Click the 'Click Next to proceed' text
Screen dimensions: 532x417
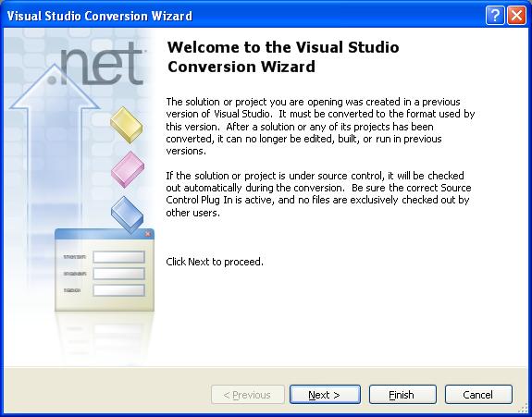coord(215,262)
